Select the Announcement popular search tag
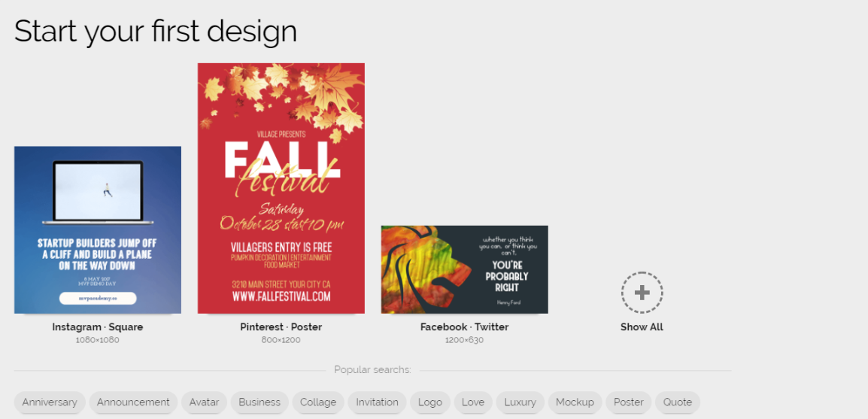The image size is (868, 419). (x=133, y=402)
